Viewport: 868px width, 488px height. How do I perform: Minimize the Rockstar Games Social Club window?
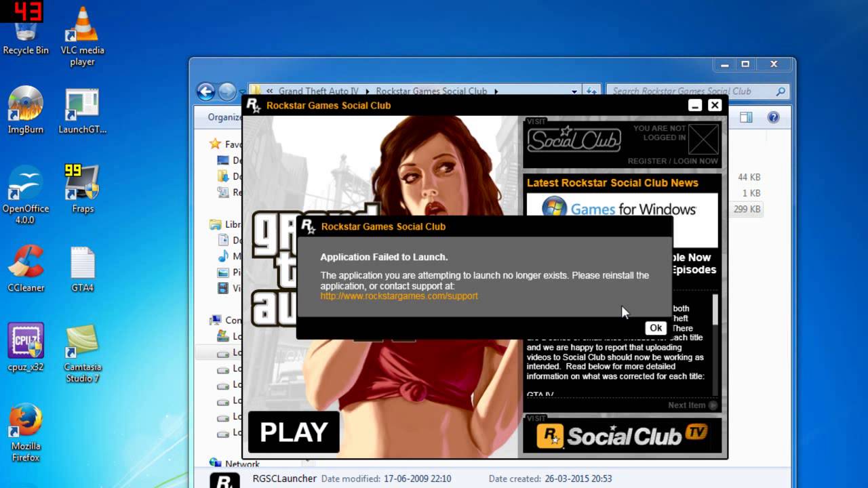click(x=694, y=105)
